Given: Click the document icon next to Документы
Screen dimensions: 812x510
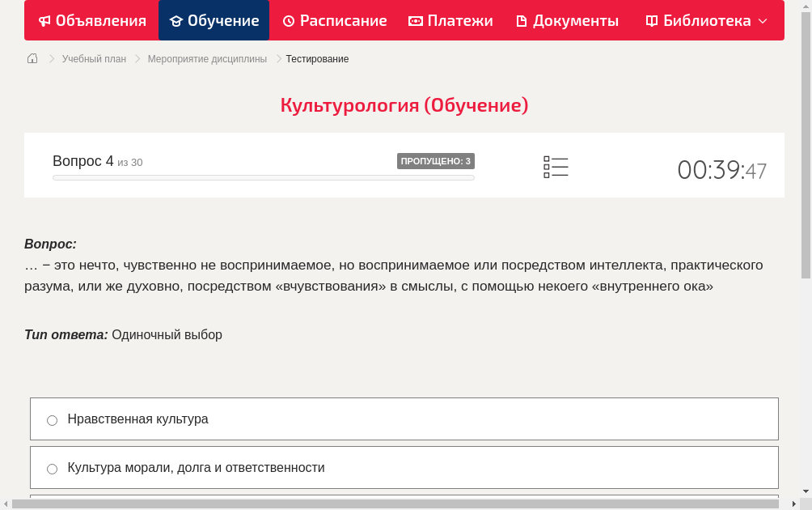Looking at the screenshot, I should [522, 20].
